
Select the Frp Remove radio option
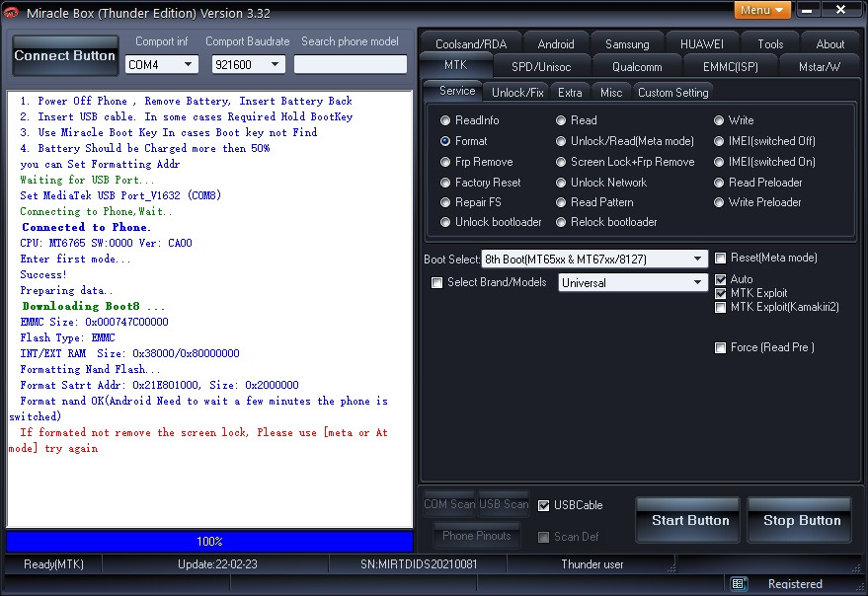click(476, 162)
